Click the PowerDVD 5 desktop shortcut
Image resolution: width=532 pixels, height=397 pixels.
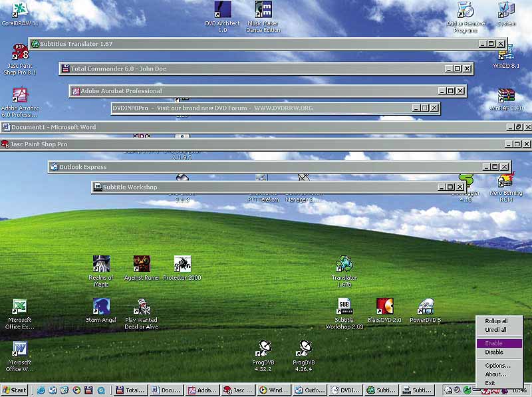tap(426, 311)
